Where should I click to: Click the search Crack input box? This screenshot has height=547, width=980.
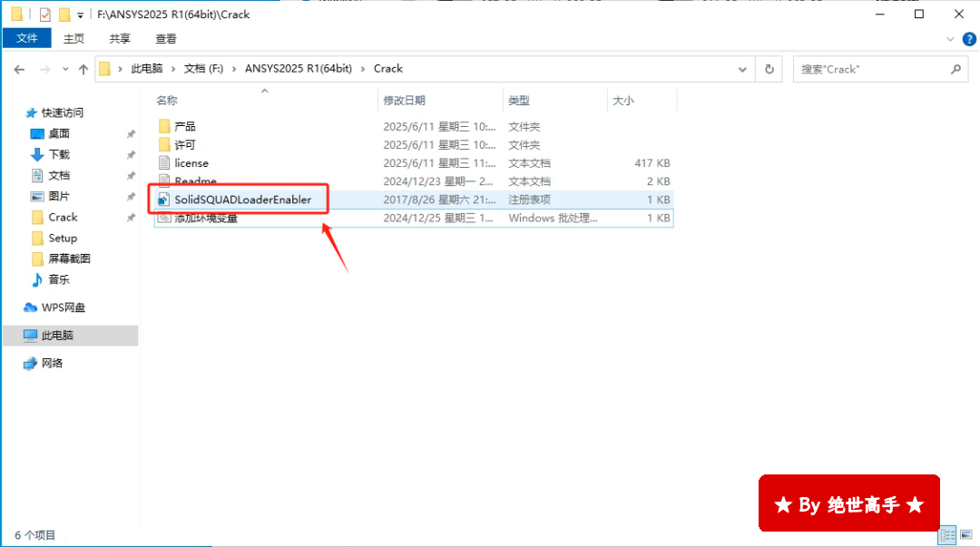(x=871, y=69)
